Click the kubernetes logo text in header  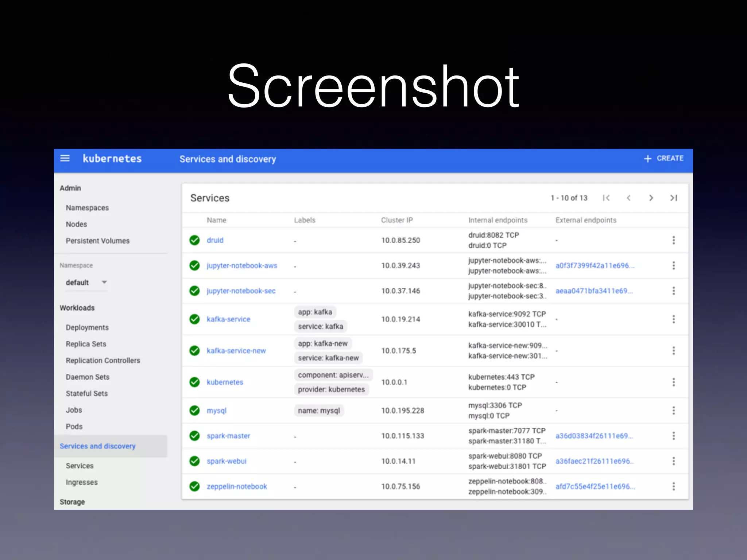(x=112, y=159)
